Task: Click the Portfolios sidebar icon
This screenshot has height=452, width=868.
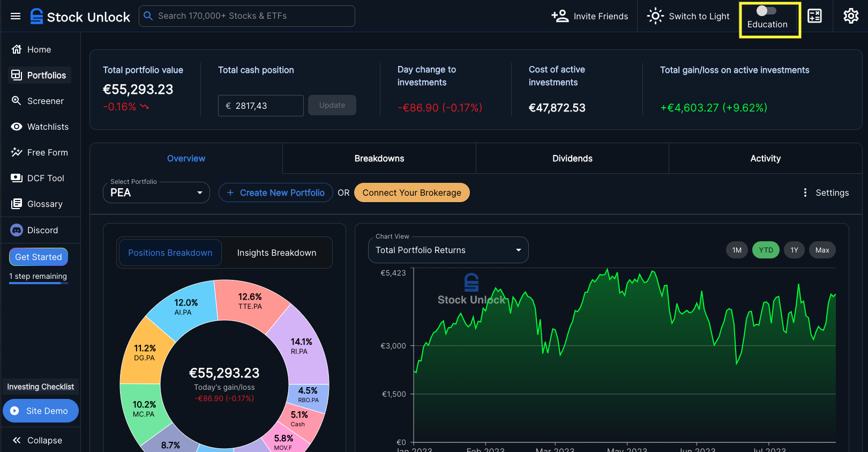Action: [17, 75]
